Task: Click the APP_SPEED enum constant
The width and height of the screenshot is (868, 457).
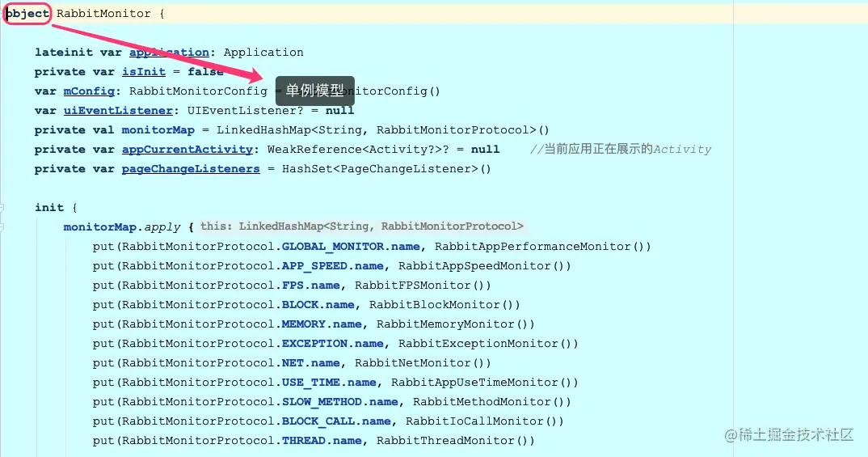Action: click(314, 265)
